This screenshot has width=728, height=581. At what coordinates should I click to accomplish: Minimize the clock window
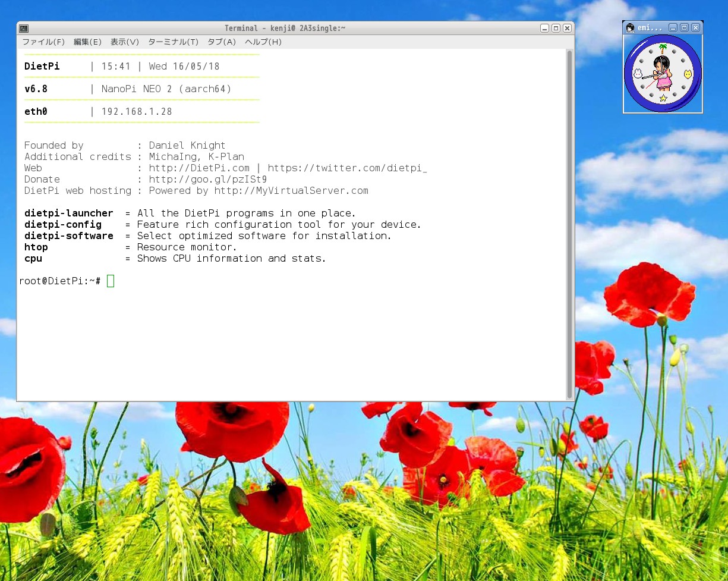(673, 28)
